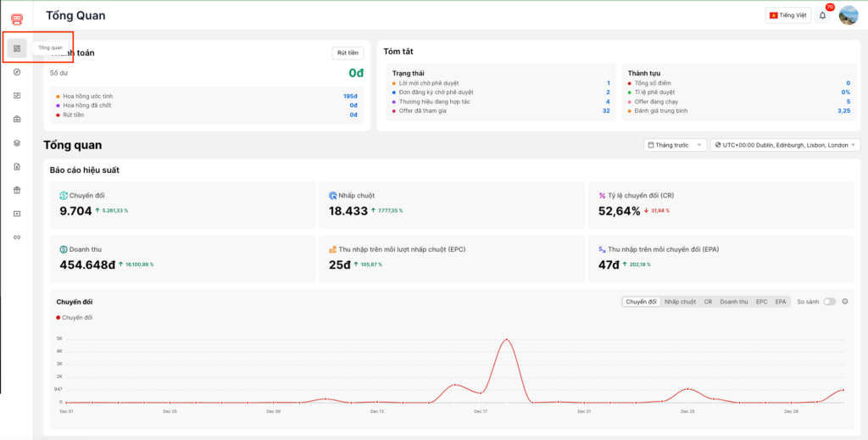The width and height of the screenshot is (868, 440).
Task: Switch chart to EPC tab
Action: 762,302
